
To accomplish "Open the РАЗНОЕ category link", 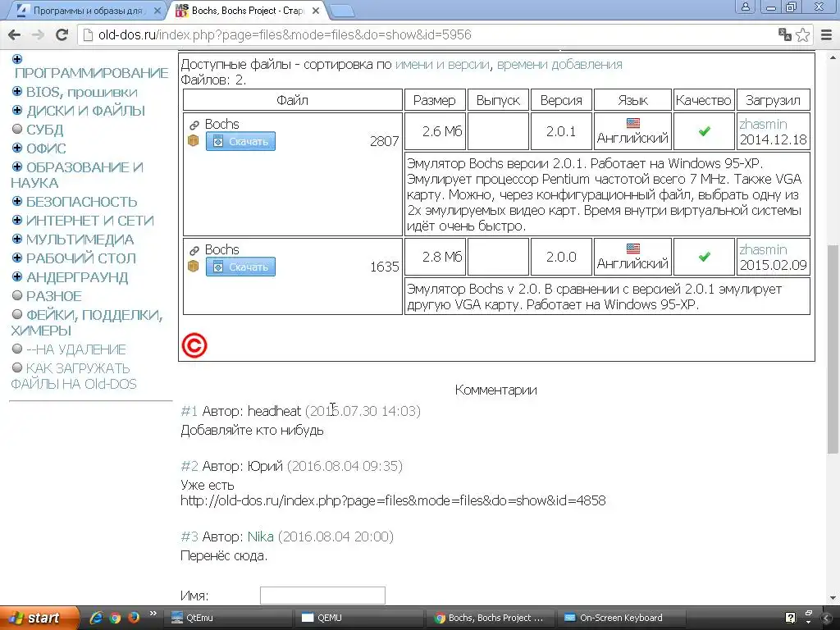I will 54,296.
